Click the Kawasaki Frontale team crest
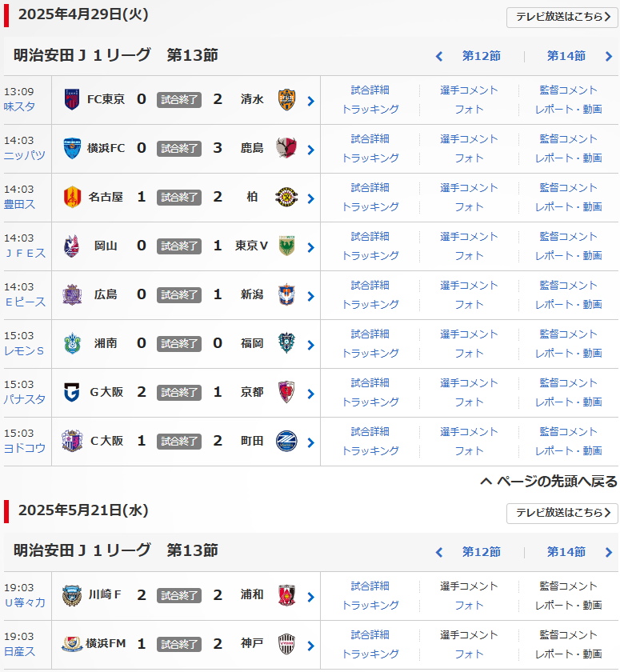620x672 pixels. [x=71, y=596]
